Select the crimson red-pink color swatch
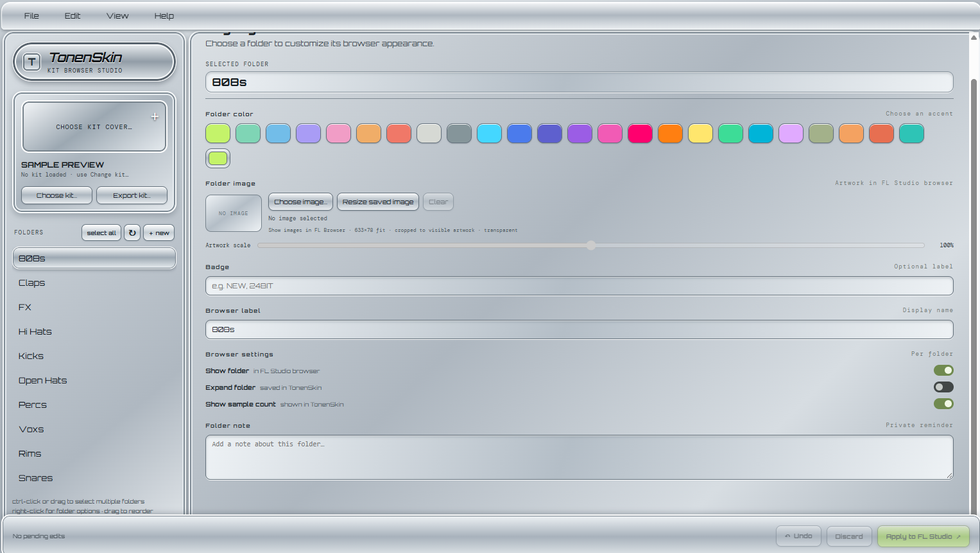 (640, 134)
